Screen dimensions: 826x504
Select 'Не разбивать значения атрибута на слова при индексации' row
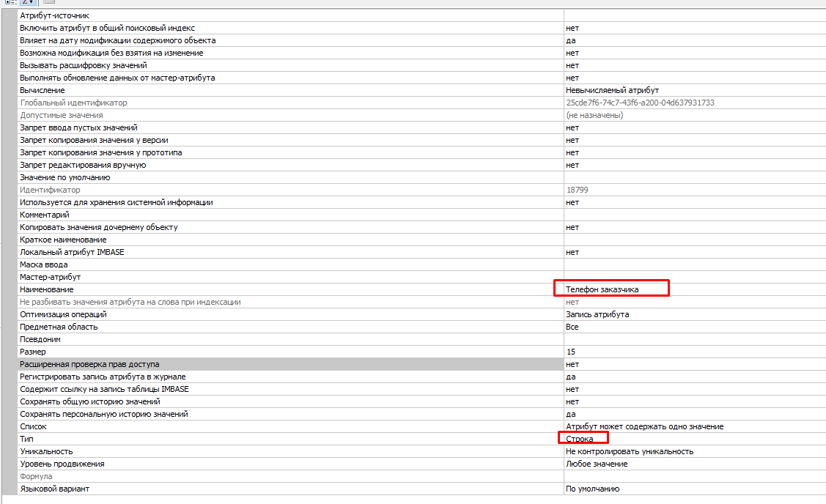(x=421, y=303)
